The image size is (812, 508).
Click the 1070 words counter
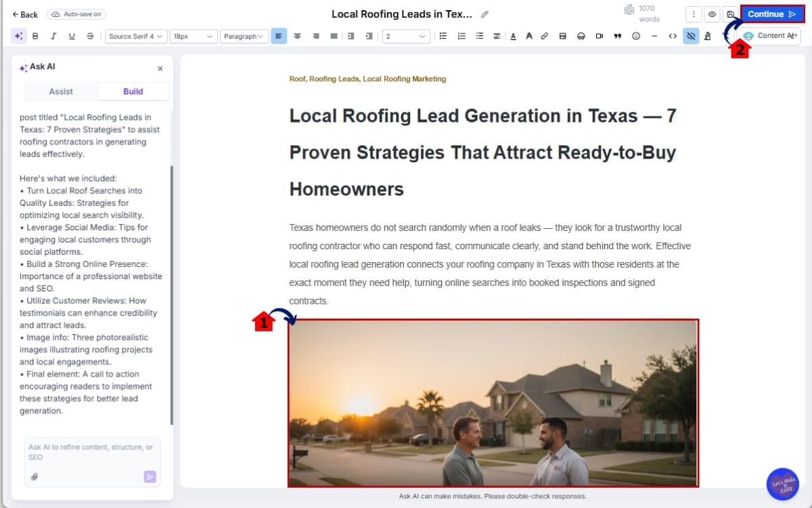click(x=641, y=14)
